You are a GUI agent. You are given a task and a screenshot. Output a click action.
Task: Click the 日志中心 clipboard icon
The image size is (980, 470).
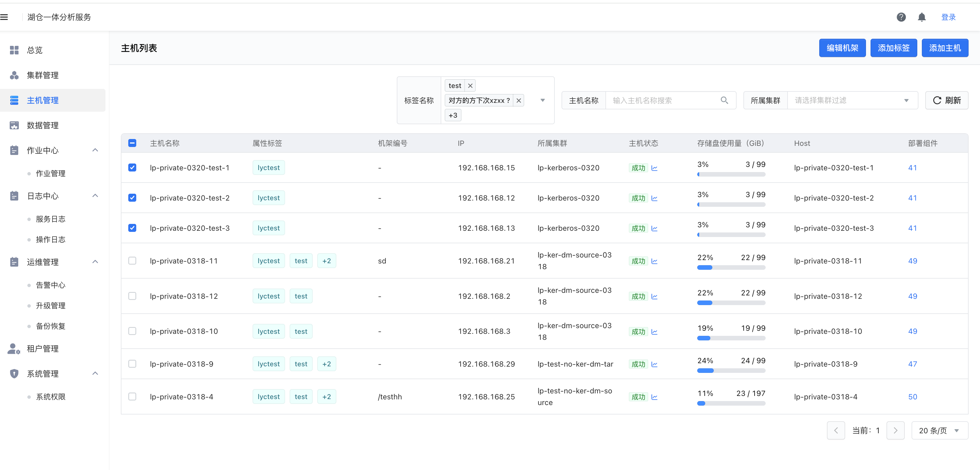point(14,196)
